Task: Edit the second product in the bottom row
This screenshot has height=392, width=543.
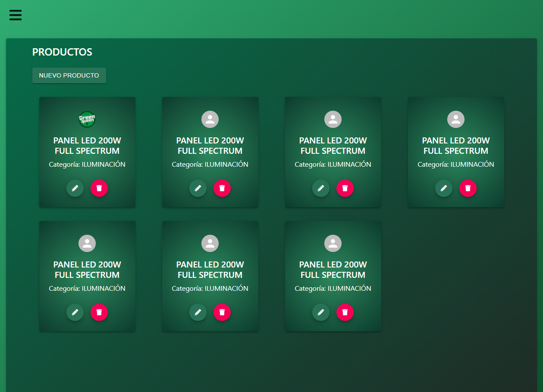Action: pyautogui.click(x=198, y=312)
